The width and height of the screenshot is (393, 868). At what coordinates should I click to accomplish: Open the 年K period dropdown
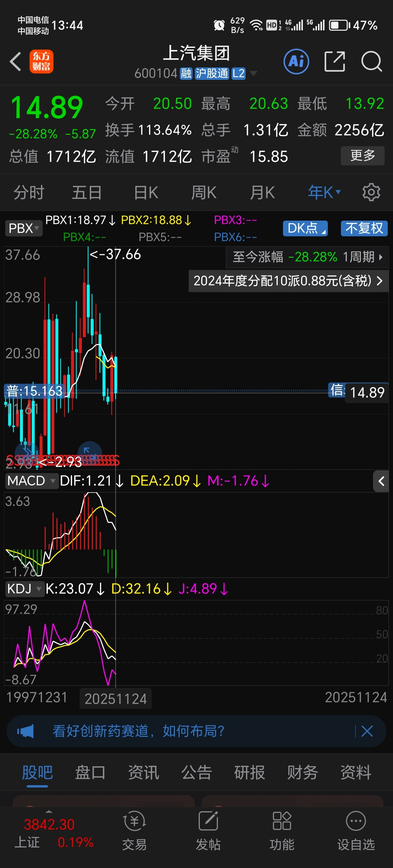pos(325,192)
